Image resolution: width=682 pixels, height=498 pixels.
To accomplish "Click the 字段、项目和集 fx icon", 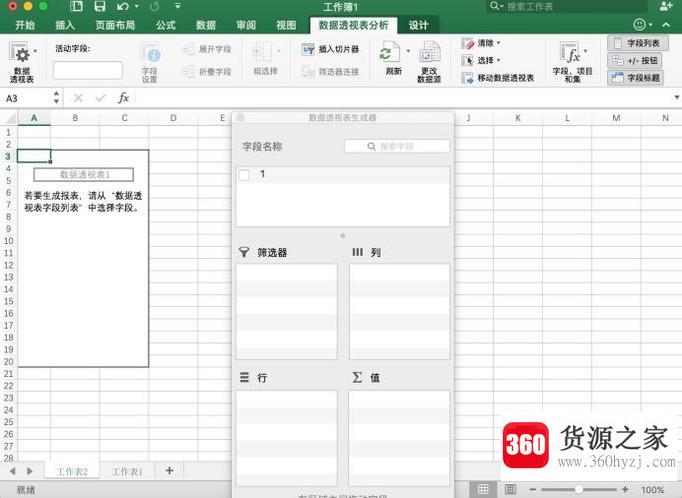I will [x=570, y=53].
